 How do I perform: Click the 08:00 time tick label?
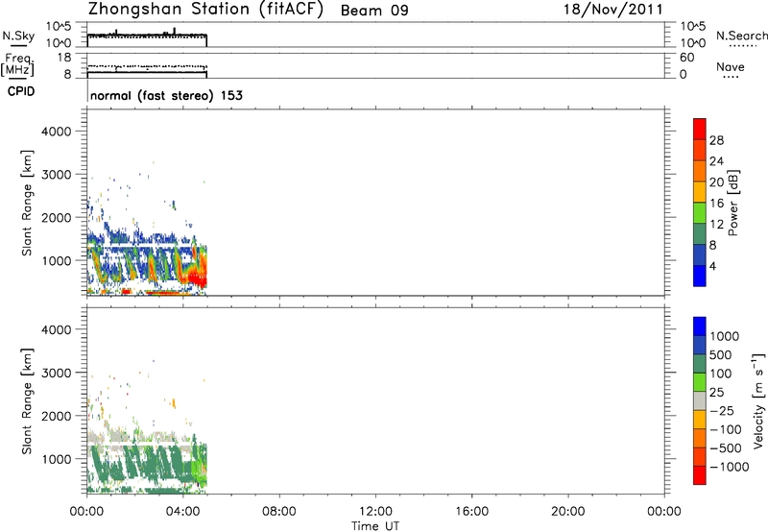point(279,512)
